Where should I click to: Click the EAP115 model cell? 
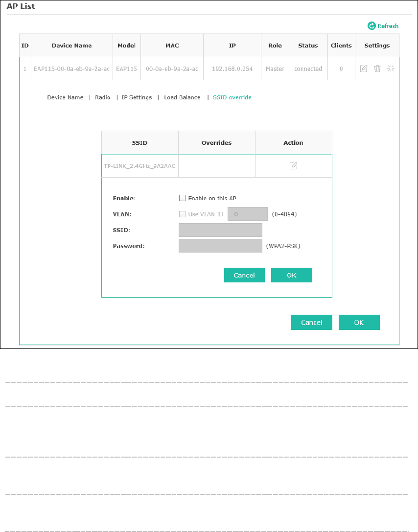tap(127, 69)
